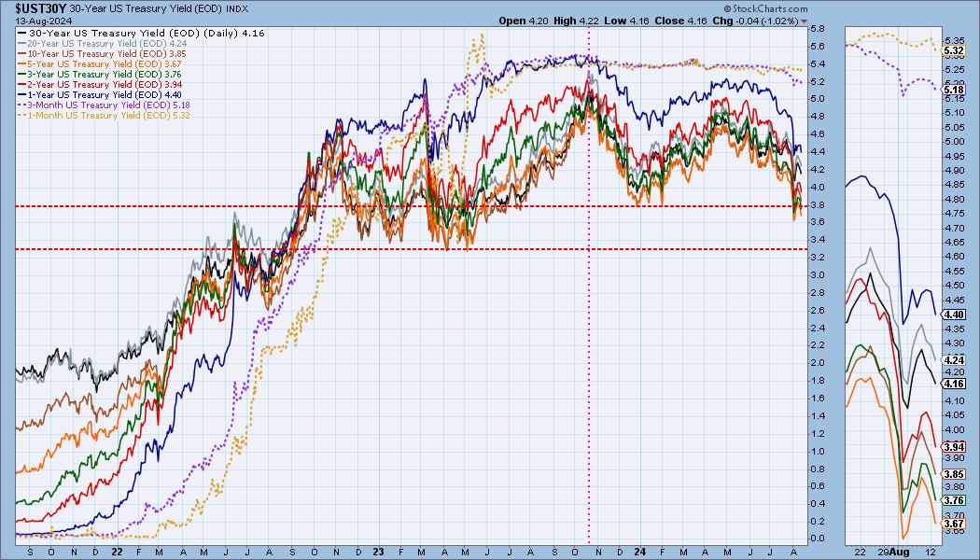The width and height of the screenshot is (980, 560).
Task: Click the 0.0 label on main y-axis
Action: point(818,539)
